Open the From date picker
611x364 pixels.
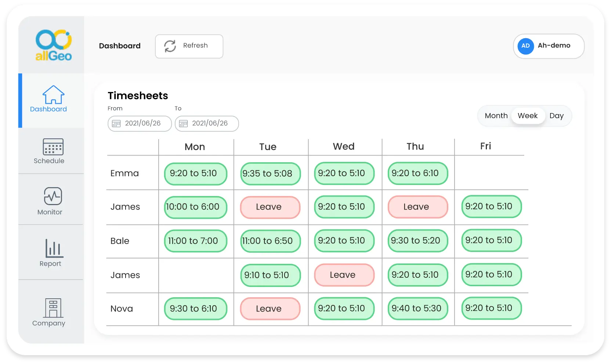pos(140,124)
